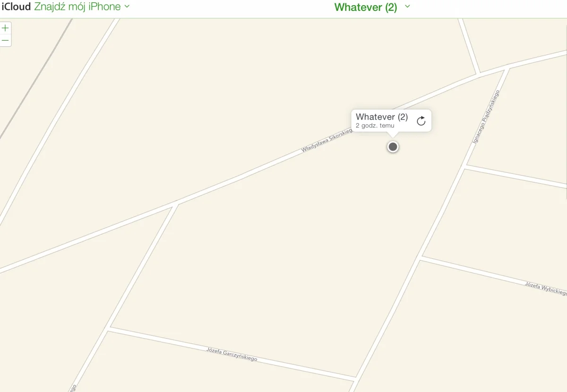
Task: Click the Józefa Garczyńskiego street label
Action: tap(232, 354)
